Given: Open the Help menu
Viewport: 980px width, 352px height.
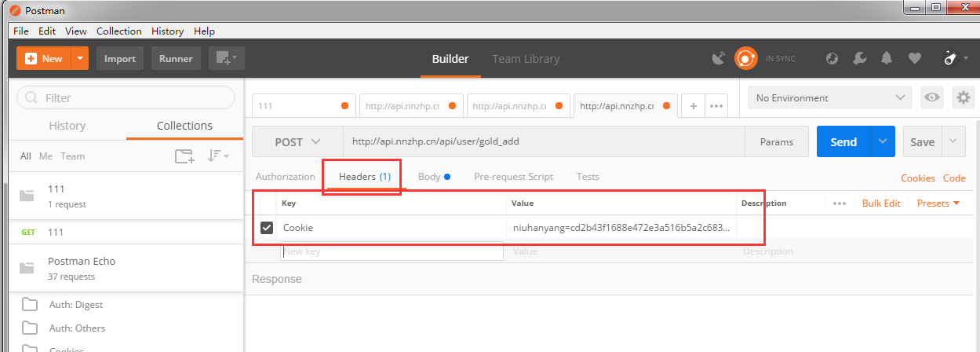Looking at the screenshot, I should coord(204,31).
